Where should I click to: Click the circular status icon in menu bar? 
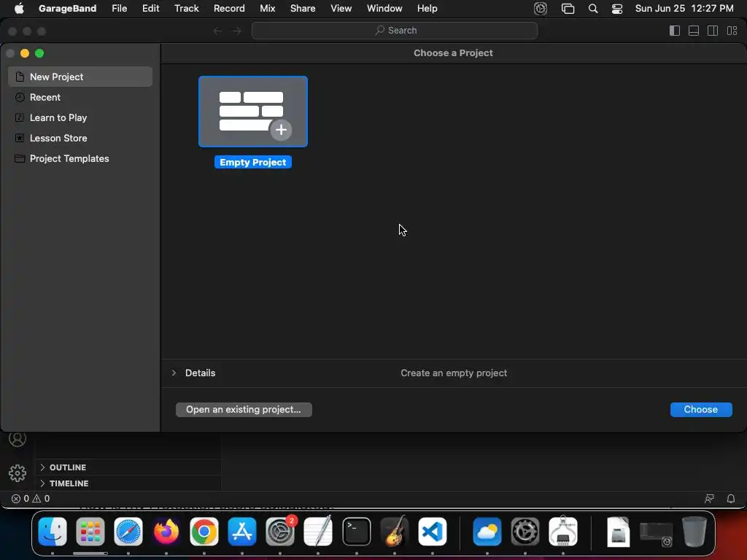click(x=541, y=9)
